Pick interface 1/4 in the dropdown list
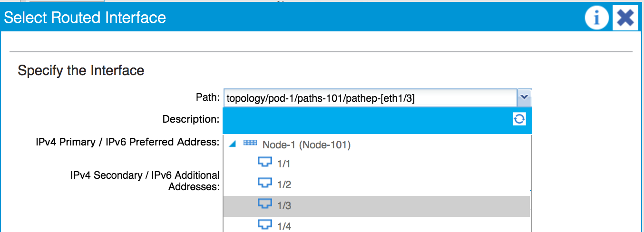 (283, 227)
